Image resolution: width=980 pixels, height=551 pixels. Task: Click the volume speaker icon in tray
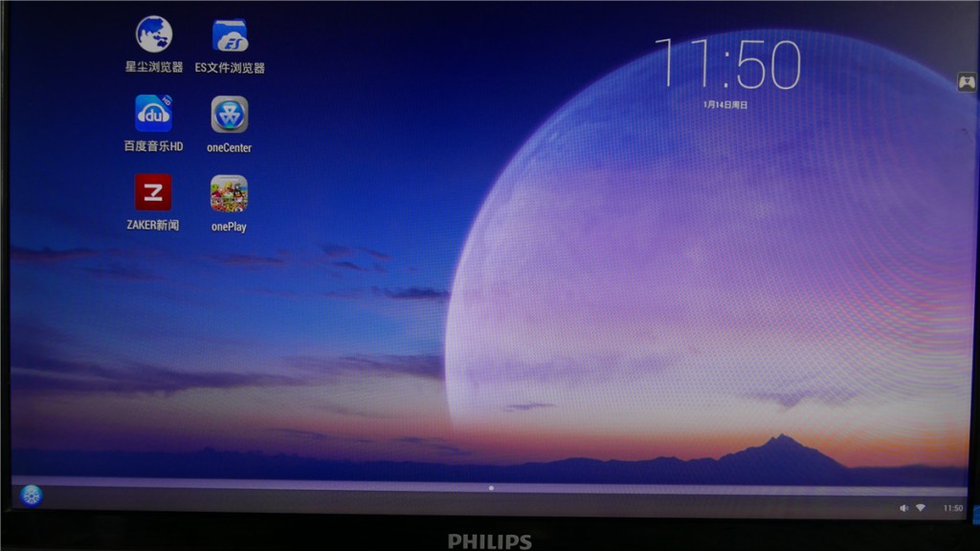point(903,508)
